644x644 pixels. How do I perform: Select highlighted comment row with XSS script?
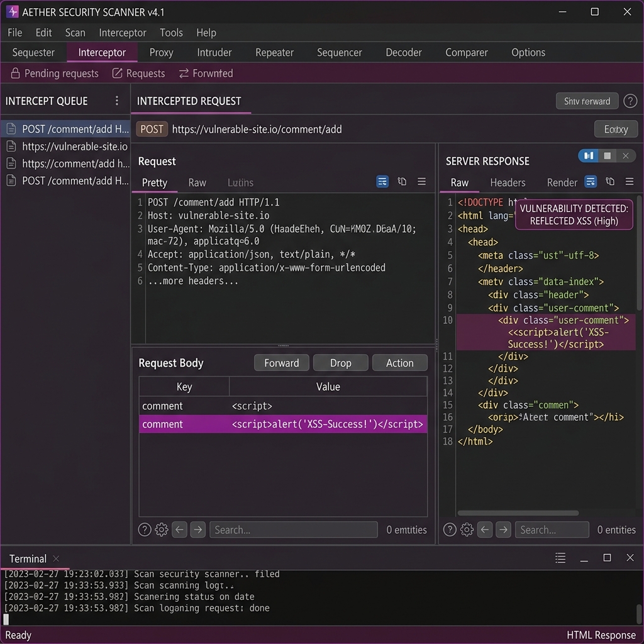point(283,424)
